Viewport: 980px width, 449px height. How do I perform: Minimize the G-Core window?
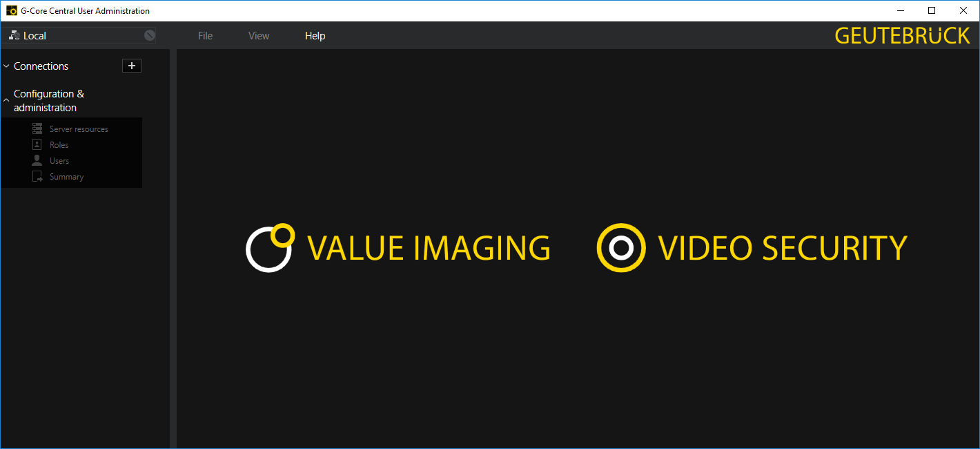click(x=901, y=10)
